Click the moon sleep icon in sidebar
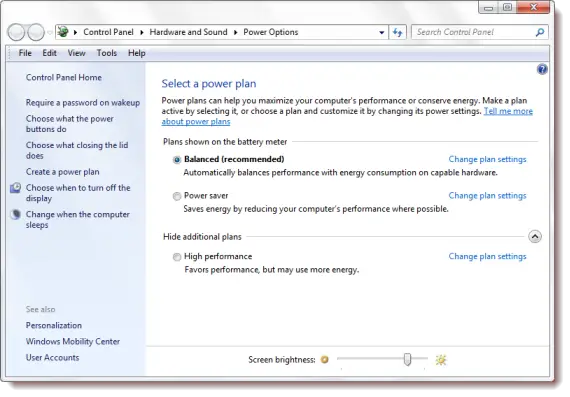 15,214
